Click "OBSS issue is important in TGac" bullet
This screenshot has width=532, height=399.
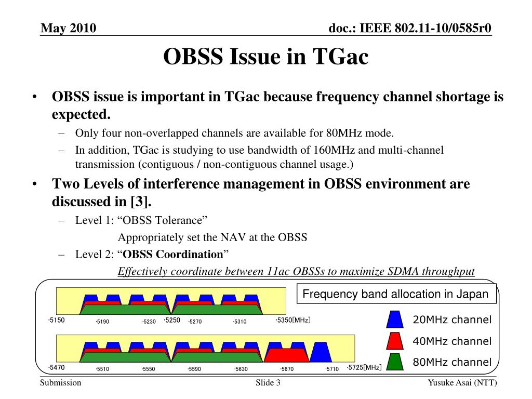[277, 105]
